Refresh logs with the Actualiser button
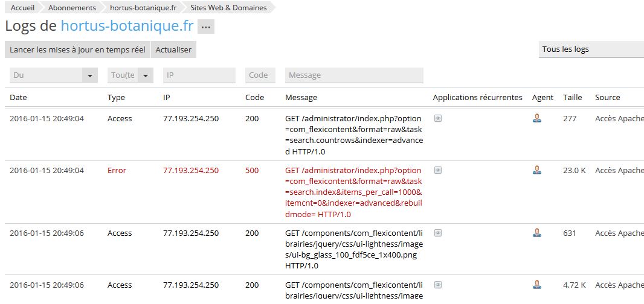The image size is (644, 304). 173,49
